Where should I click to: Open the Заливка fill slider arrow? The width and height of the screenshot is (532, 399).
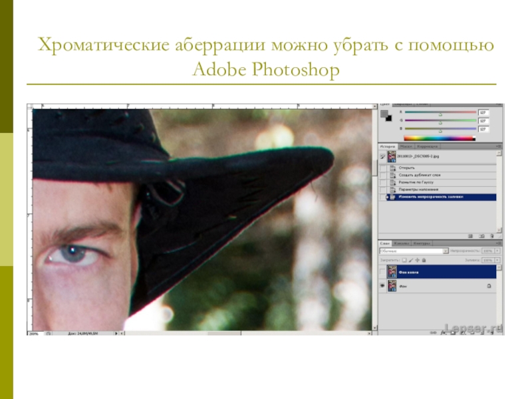coord(496,259)
